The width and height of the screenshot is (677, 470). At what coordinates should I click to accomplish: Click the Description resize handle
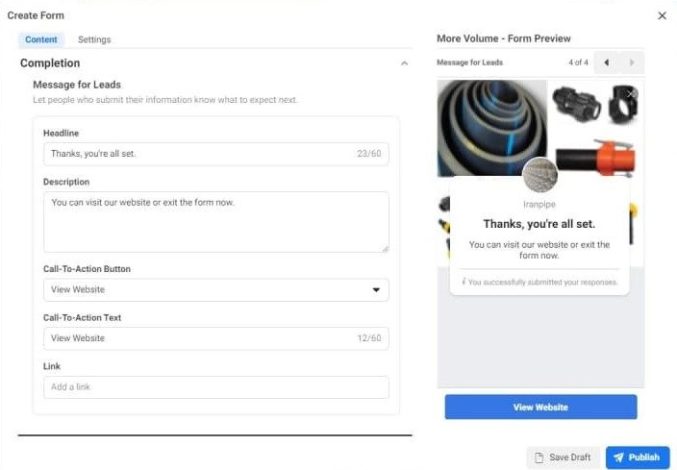(x=384, y=247)
